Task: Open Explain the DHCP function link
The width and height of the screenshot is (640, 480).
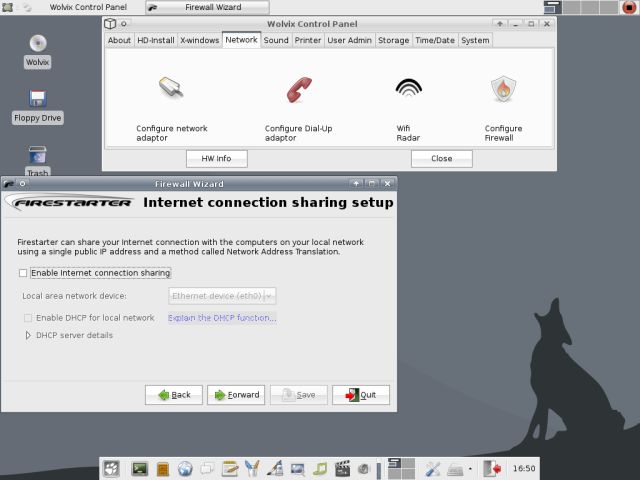Action: [222, 318]
